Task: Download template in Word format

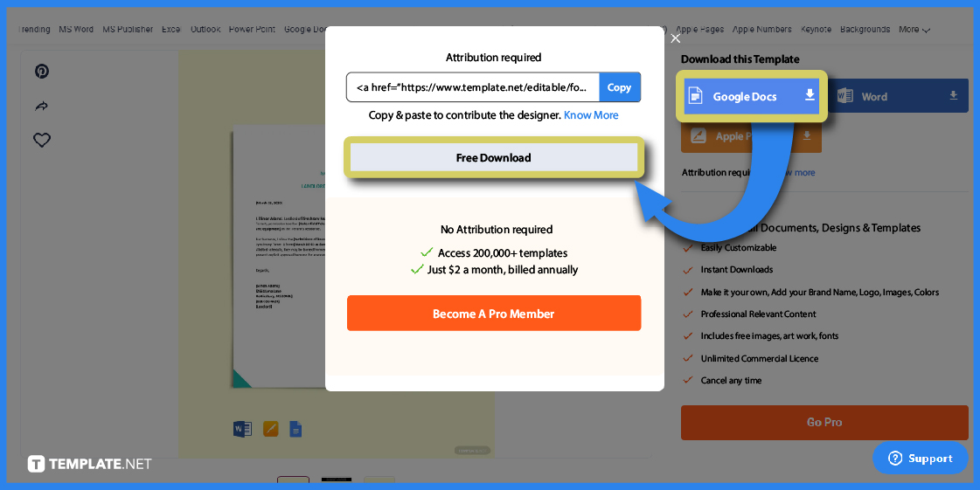Action: pyautogui.click(x=898, y=96)
